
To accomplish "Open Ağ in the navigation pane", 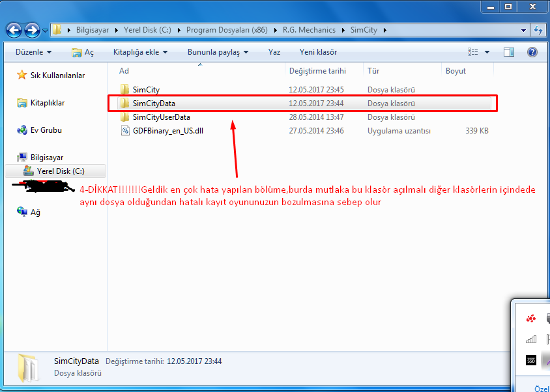I will tap(35, 212).
